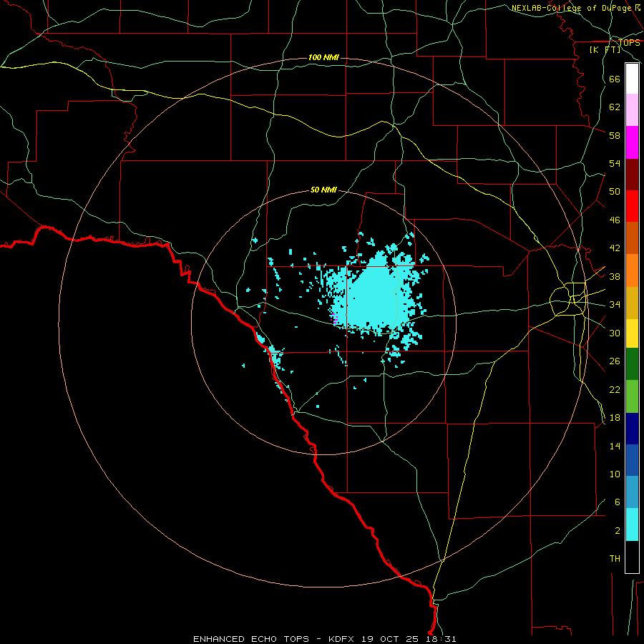Click the TOPS legend title
Image resolution: width=644 pixels, height=644 pixels.
point(629,42)
